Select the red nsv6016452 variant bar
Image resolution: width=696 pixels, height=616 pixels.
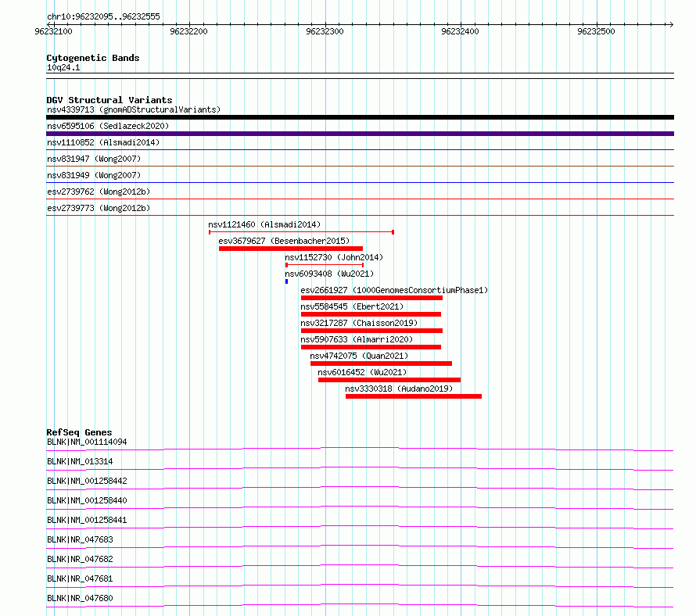389,380
